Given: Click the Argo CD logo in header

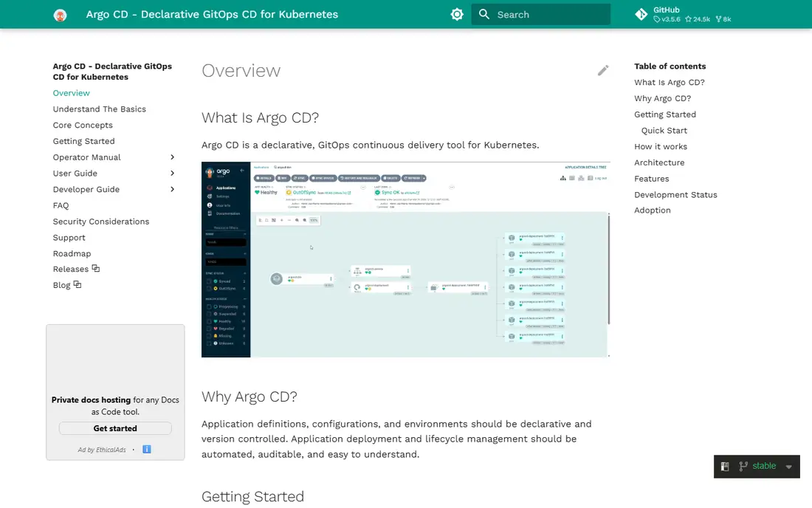Looking at the screenshot, I should (60, 15).
